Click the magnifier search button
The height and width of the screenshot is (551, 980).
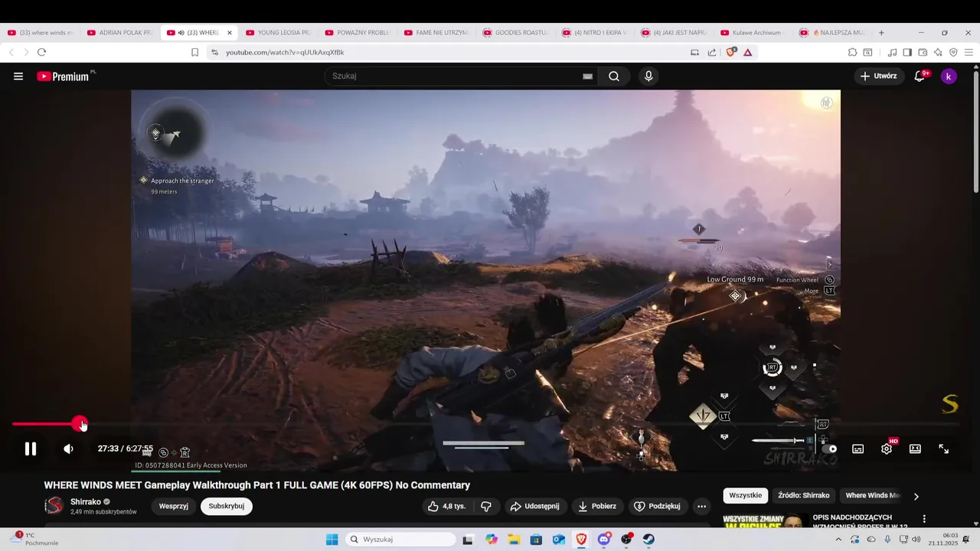click(614, 76)
